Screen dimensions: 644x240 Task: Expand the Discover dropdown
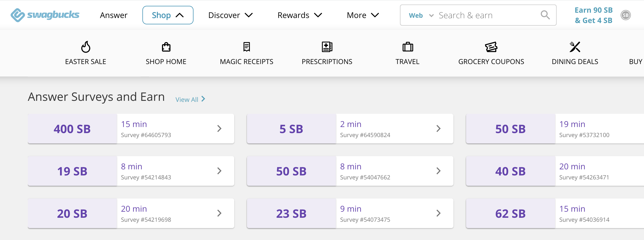pyautogui.click(x=230, y=15)
